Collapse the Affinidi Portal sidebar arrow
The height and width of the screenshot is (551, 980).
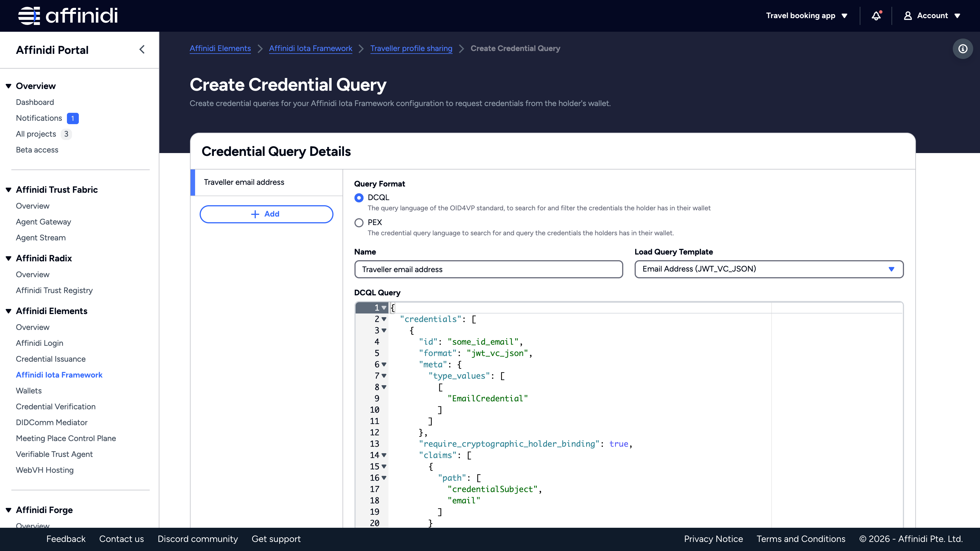[142, 49]
